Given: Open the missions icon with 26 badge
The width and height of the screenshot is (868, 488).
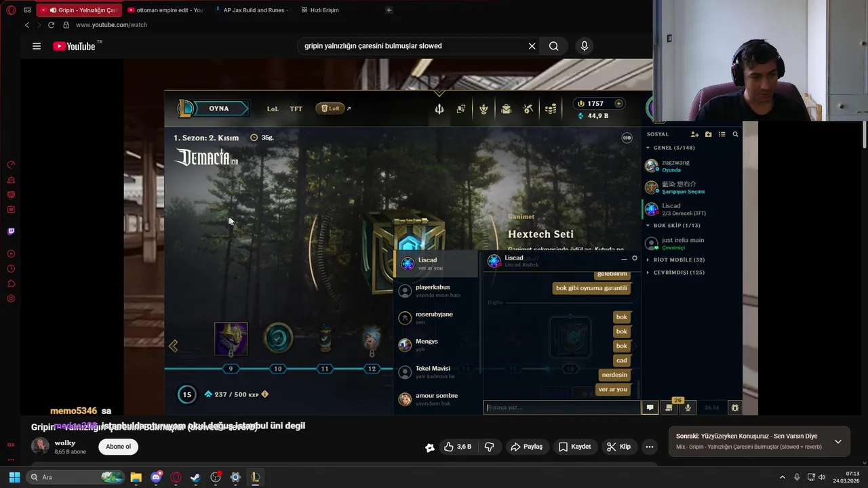Looking at the screenshot, I should coord(669,407).
